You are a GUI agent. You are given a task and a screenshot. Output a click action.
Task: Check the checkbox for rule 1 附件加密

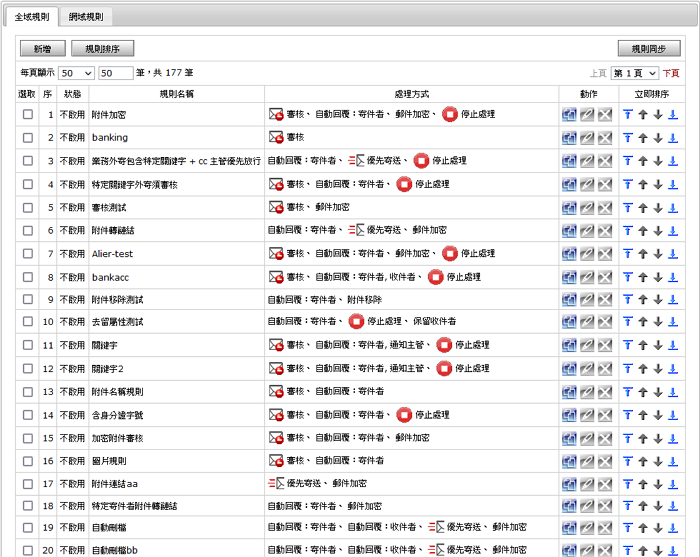[x=28, y=115]
